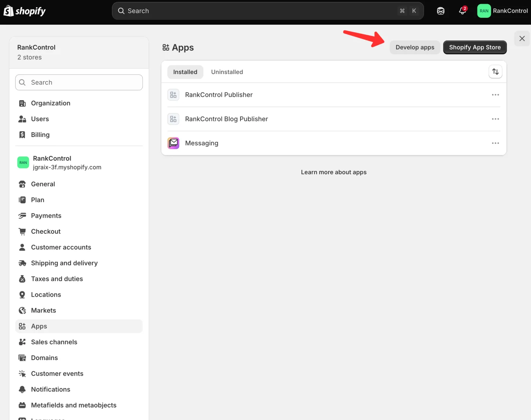
Task: Open the RankControl account menu
Action: [x=503, y=11]
